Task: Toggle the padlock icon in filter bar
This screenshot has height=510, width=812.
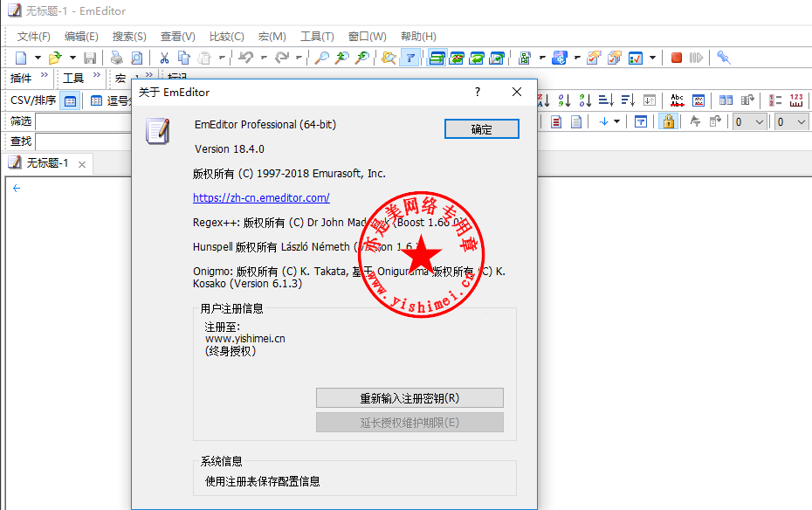Action: coord(669,122)
